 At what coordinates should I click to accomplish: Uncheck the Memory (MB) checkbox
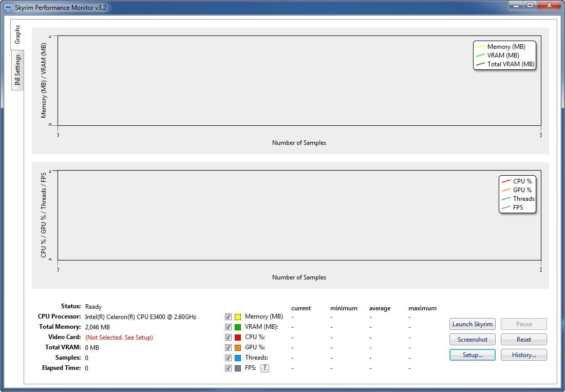pos(228,316)
